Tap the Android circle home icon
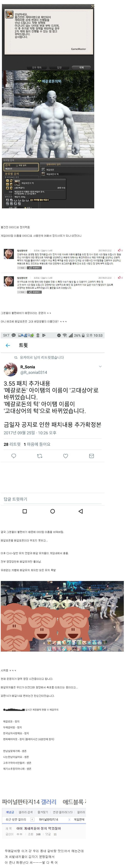The height and width of the screenshot is (868, 125). [x=52, y=511]
